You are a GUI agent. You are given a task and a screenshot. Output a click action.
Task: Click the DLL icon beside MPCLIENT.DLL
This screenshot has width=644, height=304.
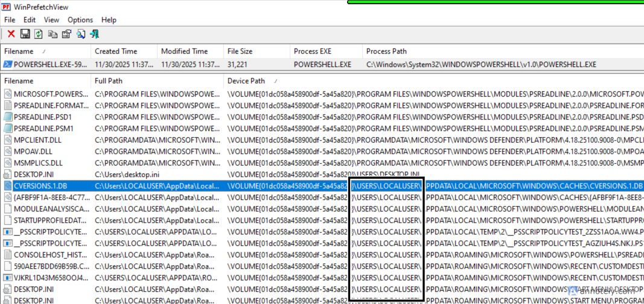(x=7, y=140)
